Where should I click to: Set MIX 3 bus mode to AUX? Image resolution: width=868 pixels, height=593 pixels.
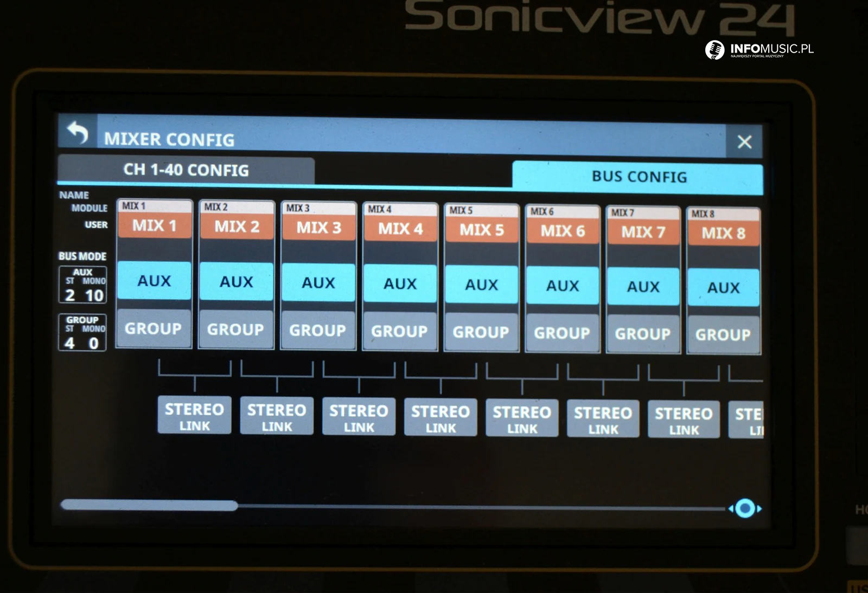pos(318,283)
